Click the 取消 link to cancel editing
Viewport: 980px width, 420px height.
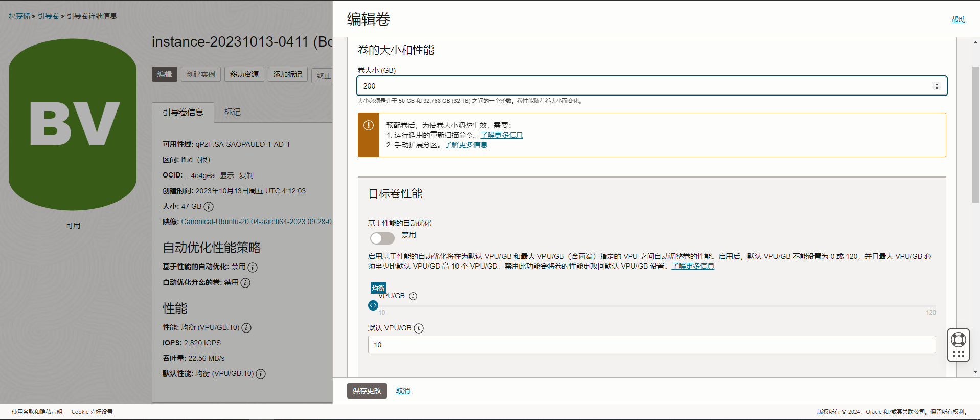coord(403,391)
